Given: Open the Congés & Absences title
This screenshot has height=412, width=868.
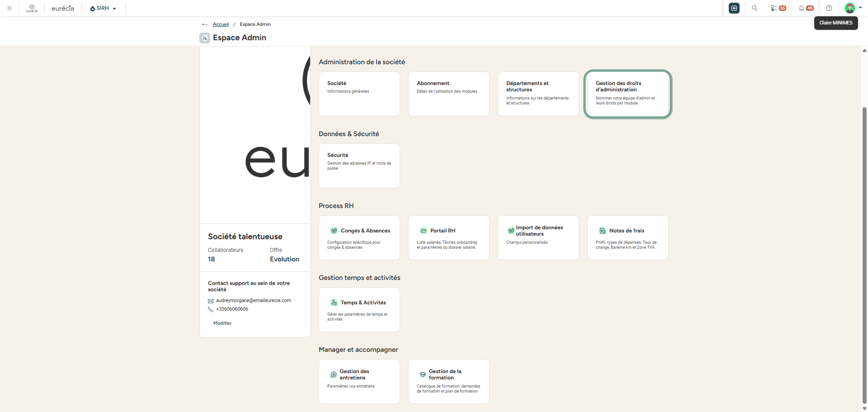Looking at the screenshot, I should [365, 231].
